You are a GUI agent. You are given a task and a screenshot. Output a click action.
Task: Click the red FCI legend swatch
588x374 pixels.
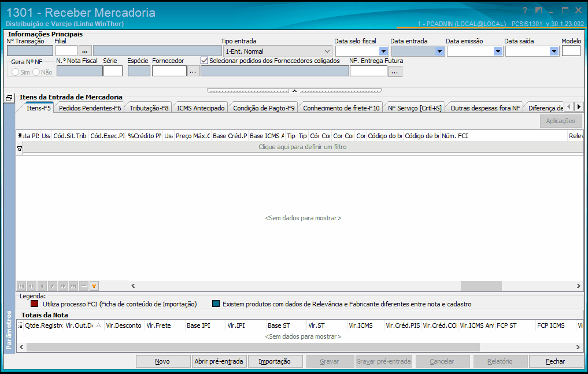coord(35,303)
